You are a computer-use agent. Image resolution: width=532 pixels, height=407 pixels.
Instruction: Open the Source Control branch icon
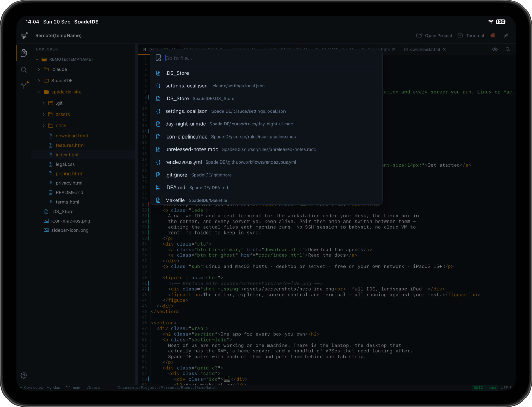pos(24,85)
